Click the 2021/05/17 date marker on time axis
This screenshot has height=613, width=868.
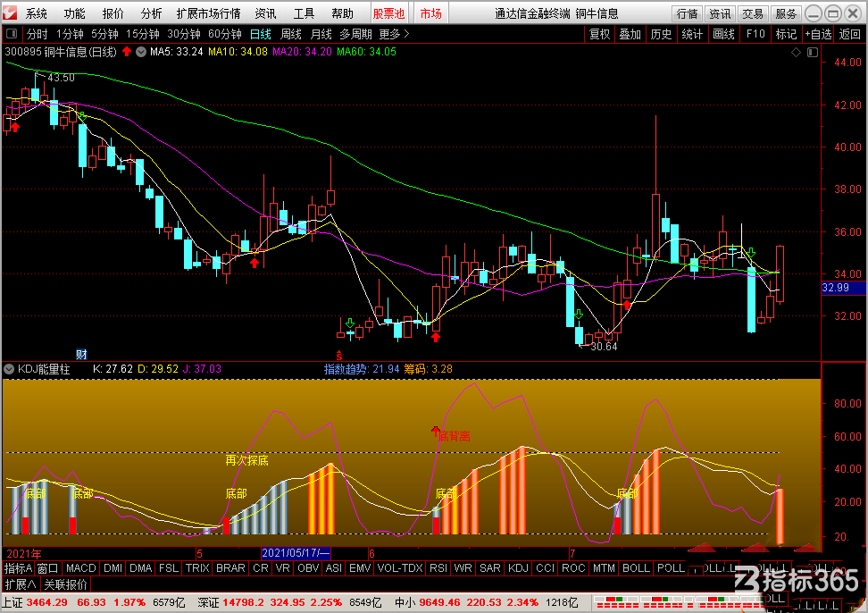[296, 552]
